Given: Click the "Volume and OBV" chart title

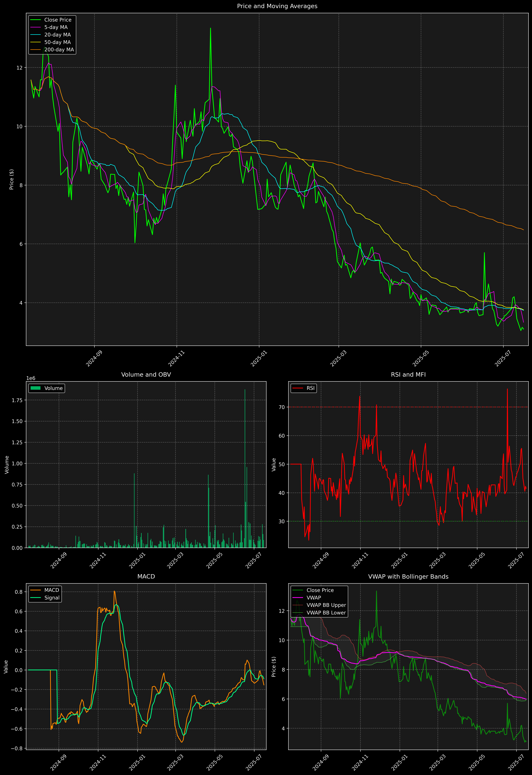Looking at the screenshot, I should [146, 374].
